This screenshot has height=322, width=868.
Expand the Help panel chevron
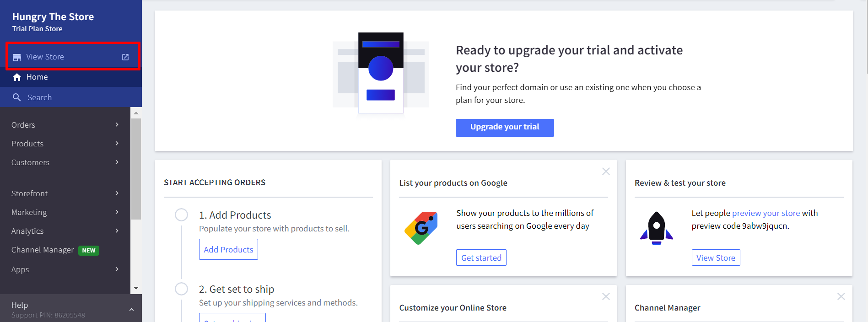[x=131, y=310]
